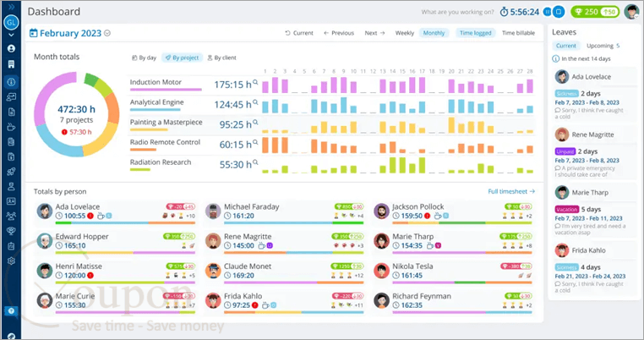
Task: Click Michael Faraday's 850 points badge
Action: [349, 206]
